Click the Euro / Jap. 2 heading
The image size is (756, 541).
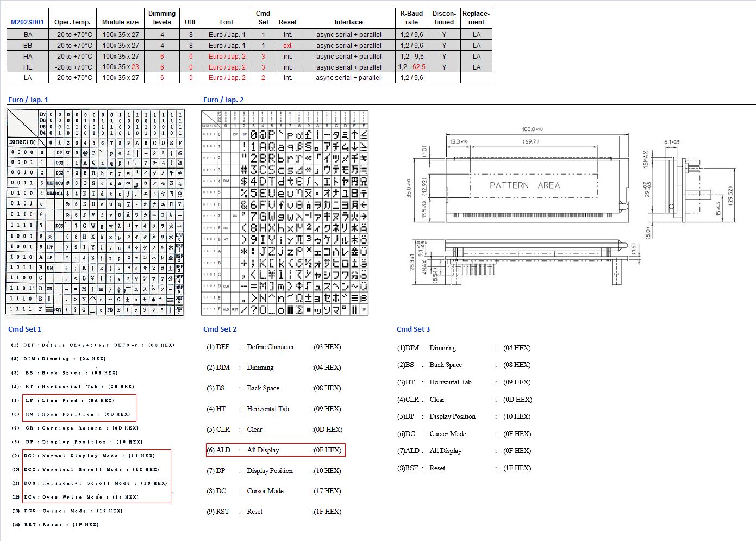click(223, 100)
